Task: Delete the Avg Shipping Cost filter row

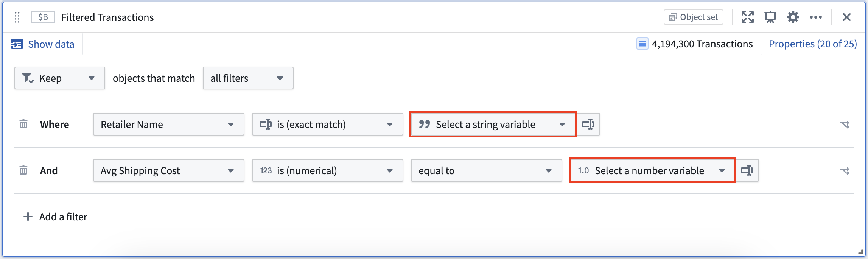Action: point(23,170)
